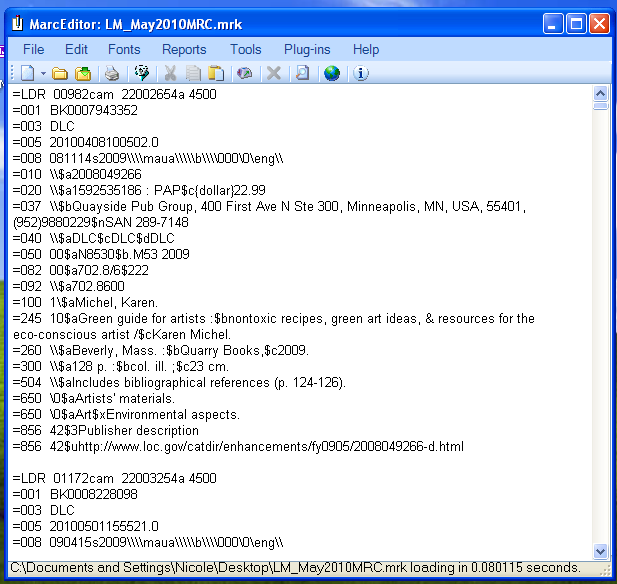Click the globe toolbar icon
617x584 pixels.
click(x=332, y=73)
